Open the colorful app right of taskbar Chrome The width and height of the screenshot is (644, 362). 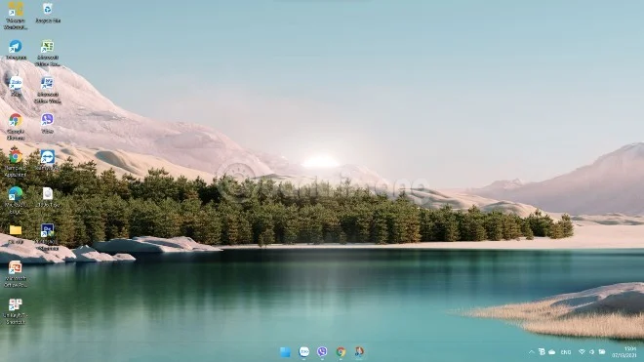tap(359, 351)
